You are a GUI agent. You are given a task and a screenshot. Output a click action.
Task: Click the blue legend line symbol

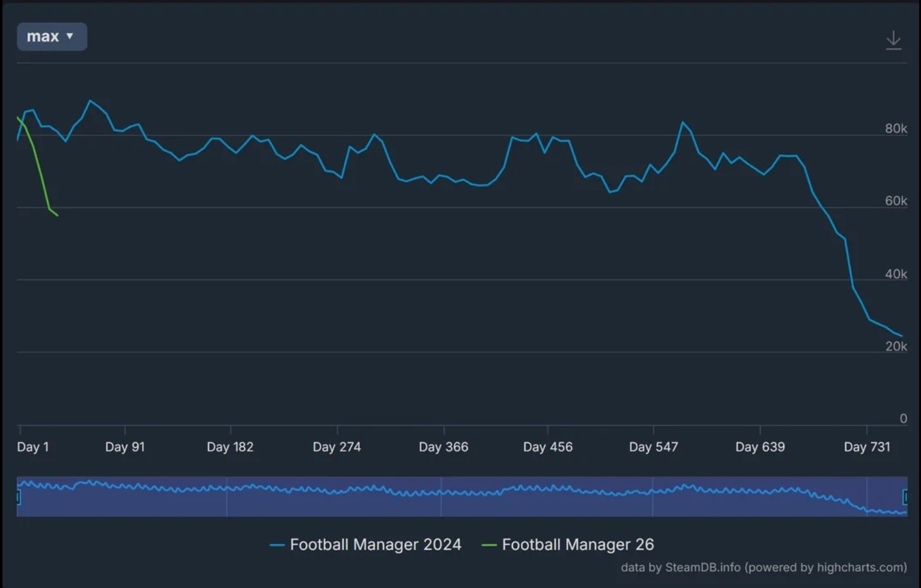(277, 545)
